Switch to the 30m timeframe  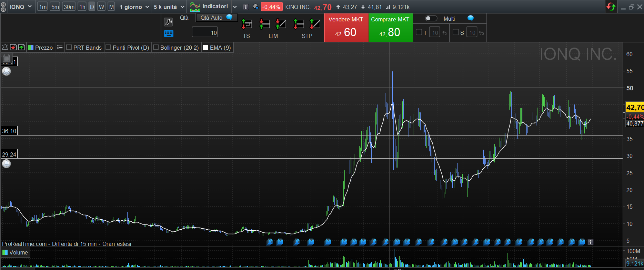(69, 7)
